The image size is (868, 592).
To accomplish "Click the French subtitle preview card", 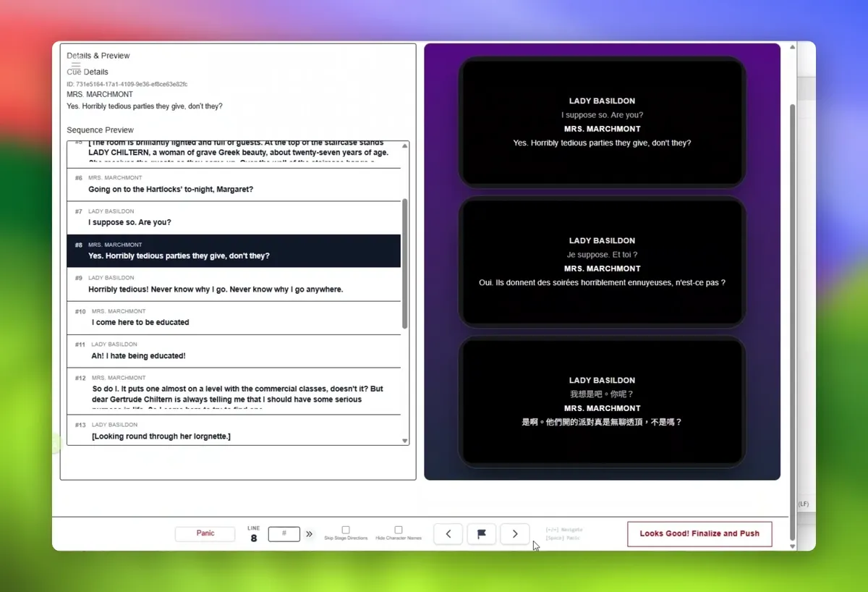I will 602,262.
